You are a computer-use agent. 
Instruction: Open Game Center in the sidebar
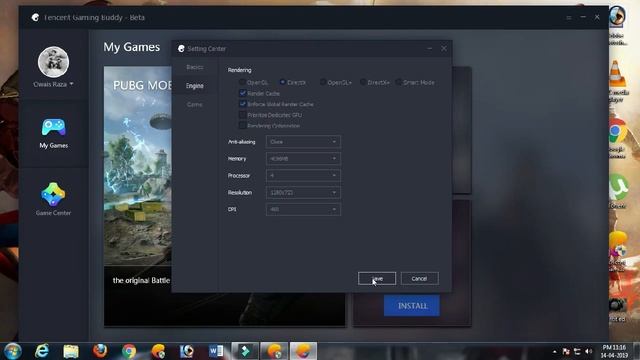pos(53,199)
